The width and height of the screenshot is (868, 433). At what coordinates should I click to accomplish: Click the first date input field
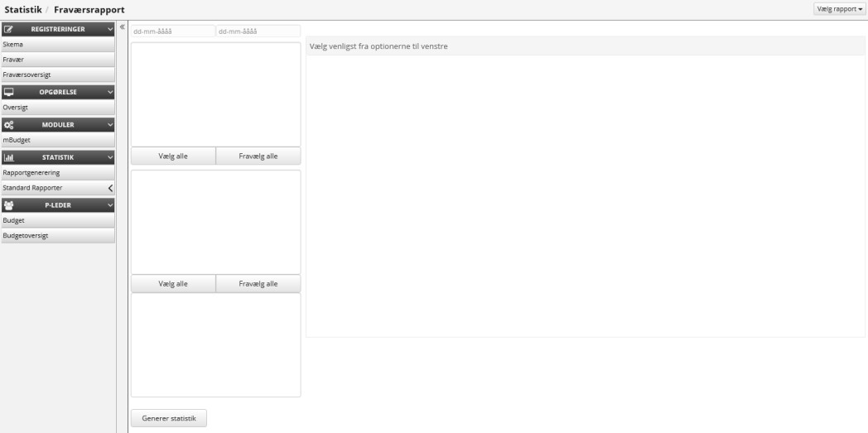171,31
